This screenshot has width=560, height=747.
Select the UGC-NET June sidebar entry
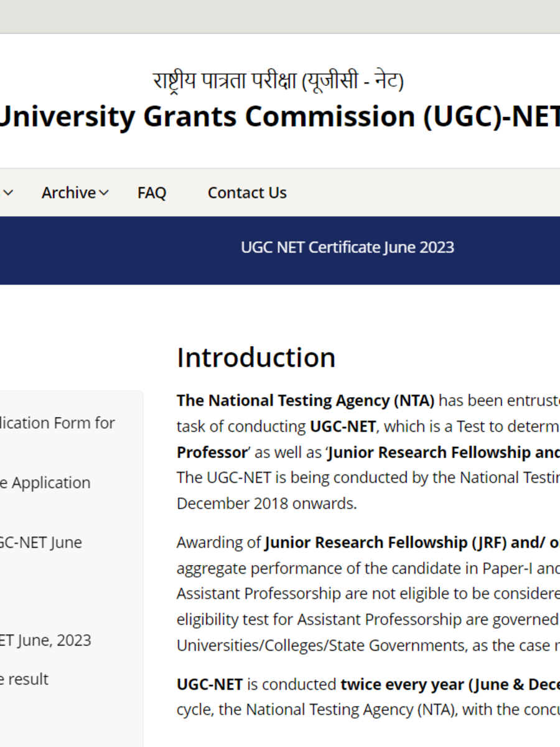click(41, 542)
